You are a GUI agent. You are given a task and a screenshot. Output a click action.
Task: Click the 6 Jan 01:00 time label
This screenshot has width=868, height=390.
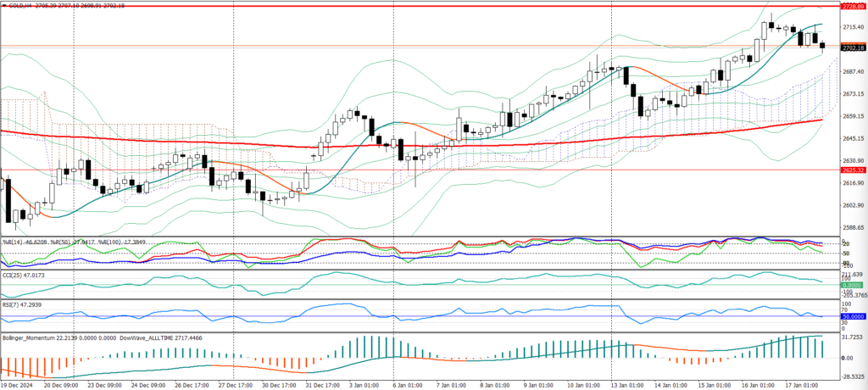pos(408,383)
